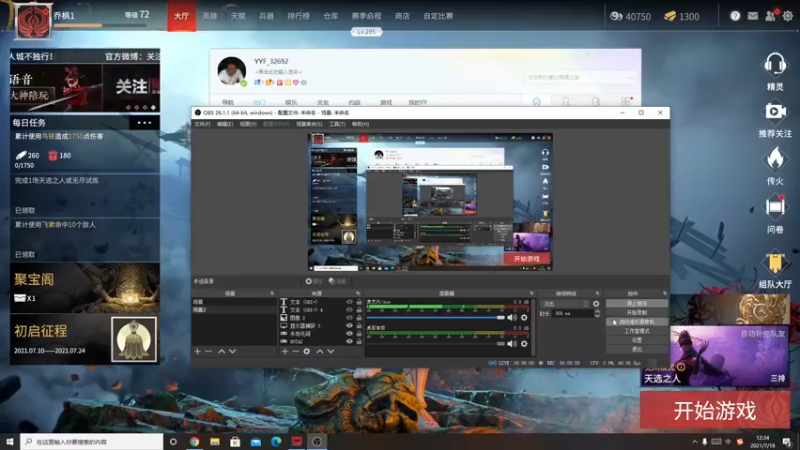Pop out the scene transitions dock
This screenshot has width=800, height=450.
pyautogui.click(x=597, y=293)
